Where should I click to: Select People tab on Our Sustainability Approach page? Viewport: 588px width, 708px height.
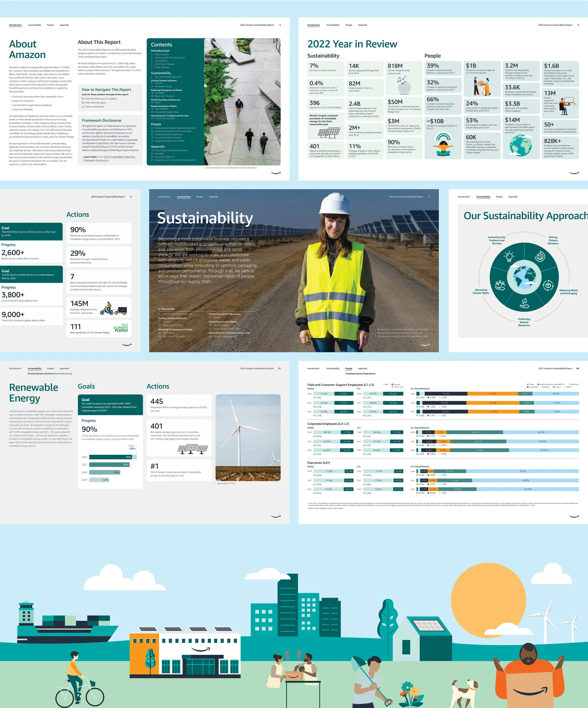pyautogui.click(x=499, y=197)
